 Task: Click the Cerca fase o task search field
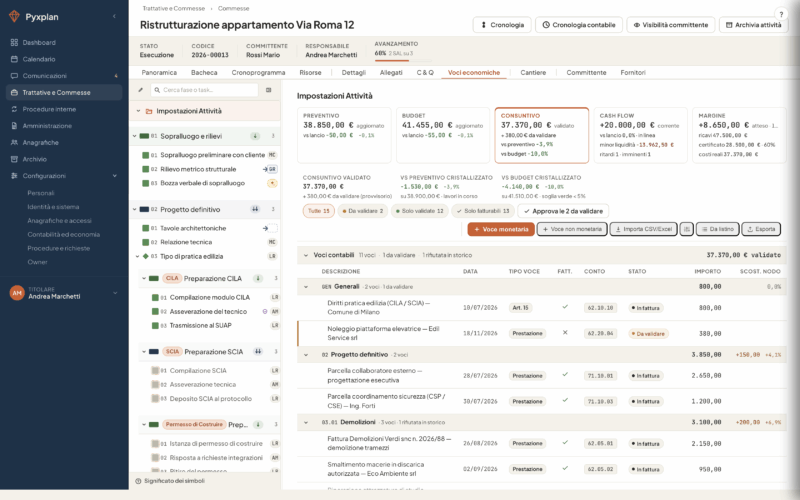204,90
